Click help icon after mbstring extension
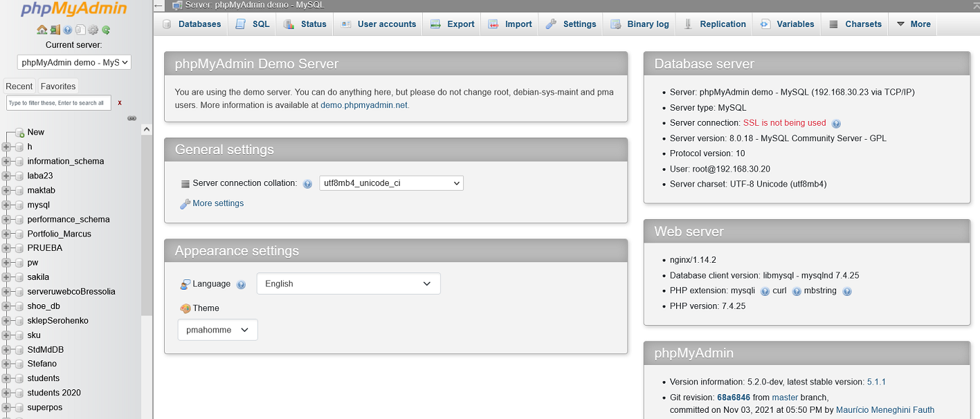The height and width of the screenshot is (419, 980). click(x=847, y=291)
